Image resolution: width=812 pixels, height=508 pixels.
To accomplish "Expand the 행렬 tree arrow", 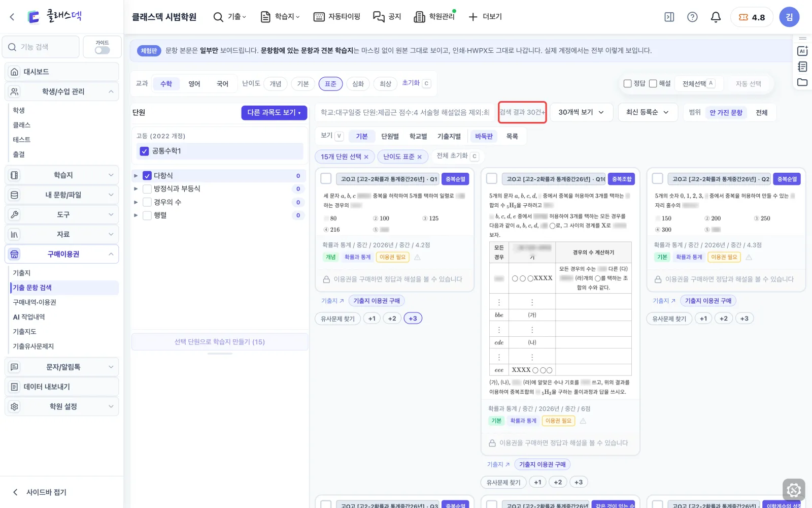I will point(136,215).
